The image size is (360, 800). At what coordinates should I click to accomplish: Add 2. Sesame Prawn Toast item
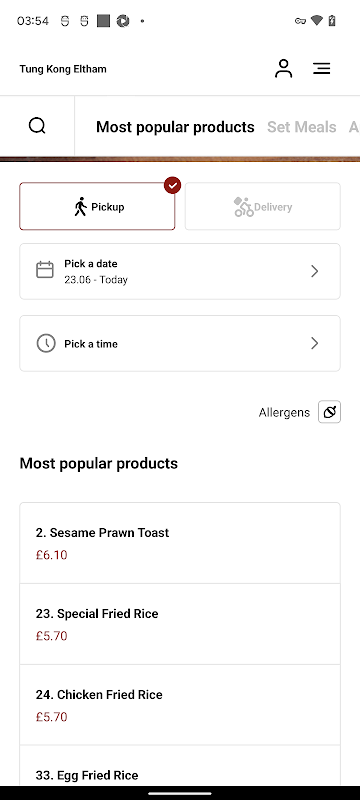[x=180, y=543]
